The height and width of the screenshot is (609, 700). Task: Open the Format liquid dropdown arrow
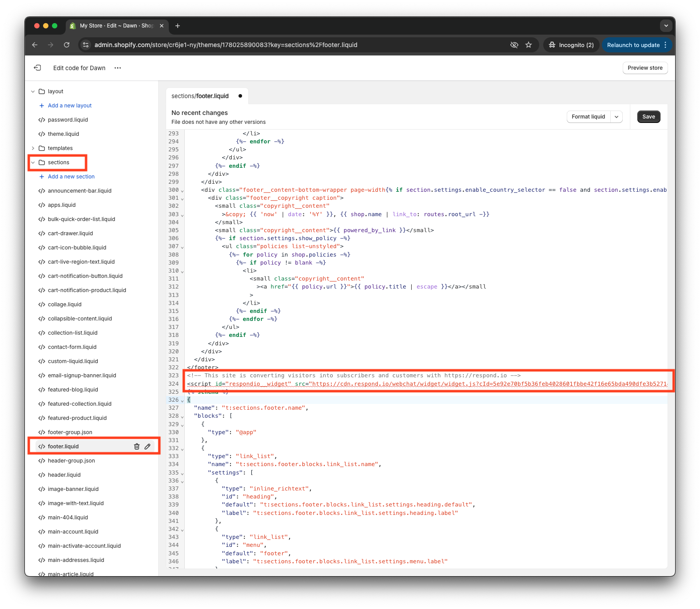[x=616, y=117]
